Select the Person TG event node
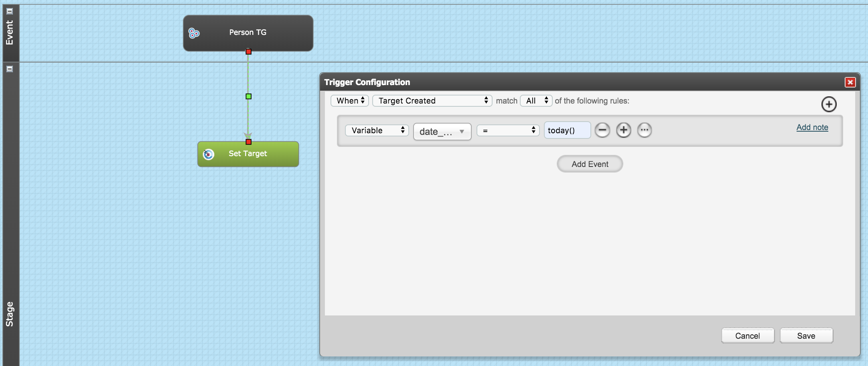This screenshot has width=868, height=366. point(248,33)
